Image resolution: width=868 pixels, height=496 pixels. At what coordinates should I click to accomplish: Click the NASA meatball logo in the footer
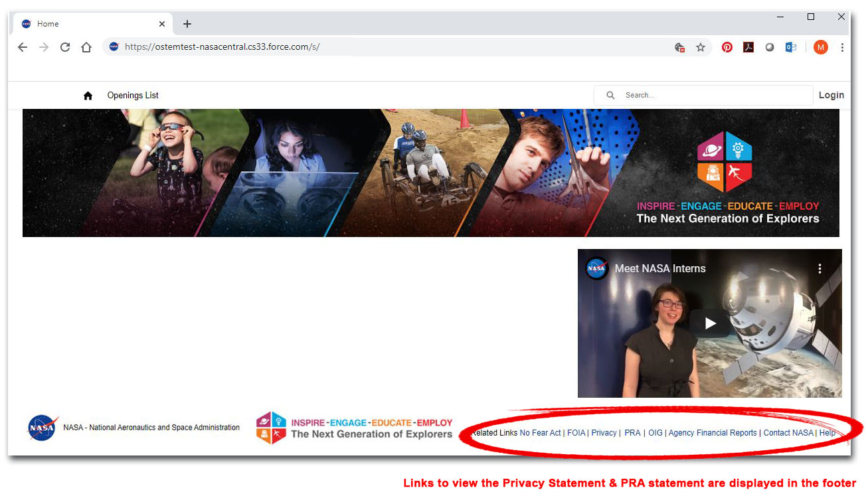[x=43, y=428]
